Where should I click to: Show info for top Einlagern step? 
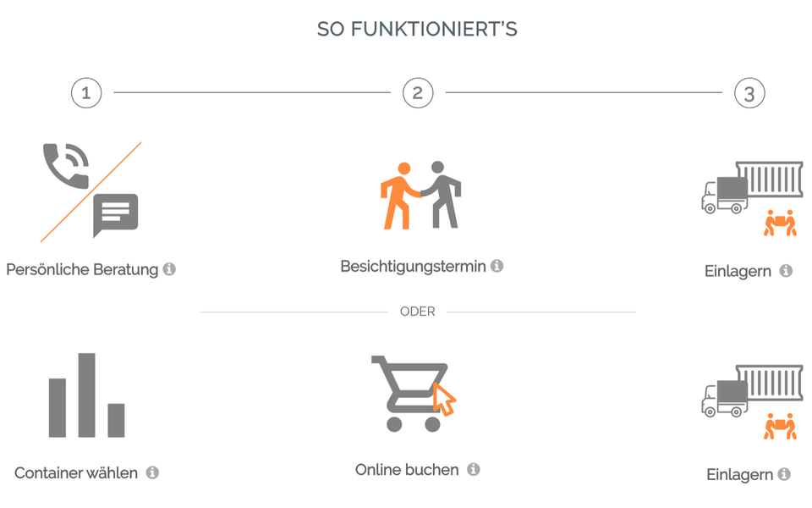[x=786, y=271]
